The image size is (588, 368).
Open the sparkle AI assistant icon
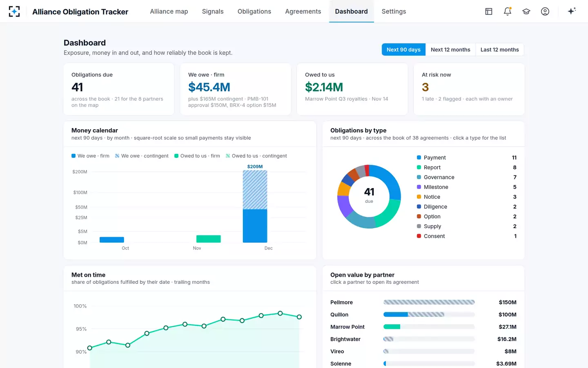pyautogui.click(x=572, y=11)
